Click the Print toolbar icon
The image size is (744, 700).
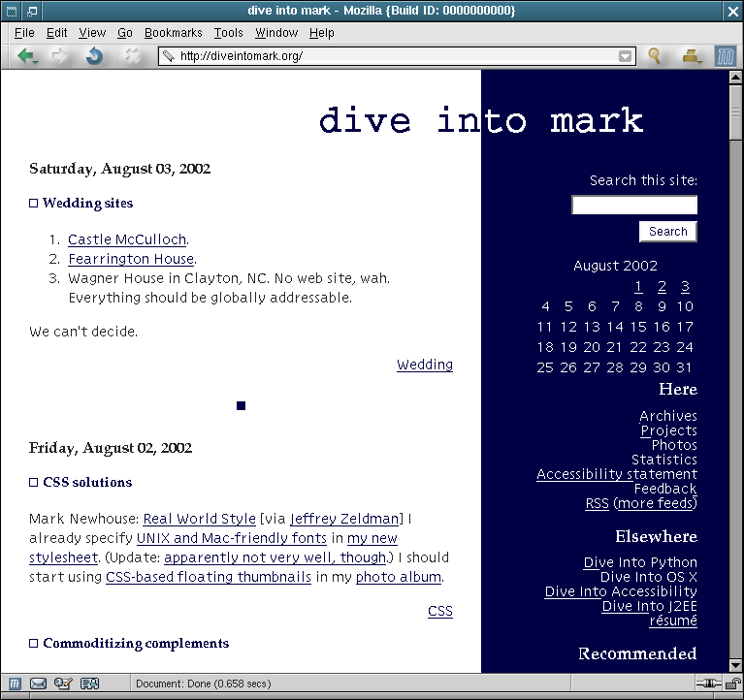[692, 56]
